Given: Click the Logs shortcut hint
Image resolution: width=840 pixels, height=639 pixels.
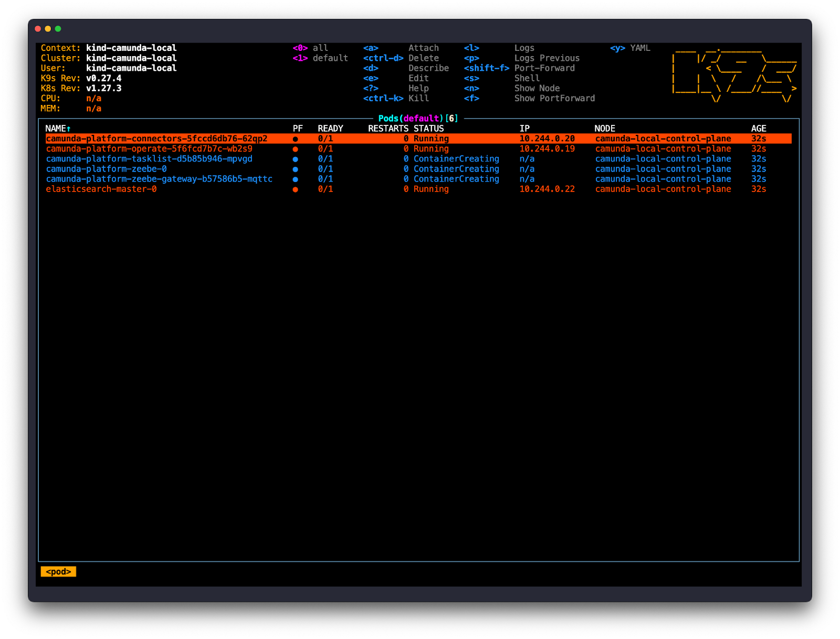Looking at the screenshot, I should [499, 48].
